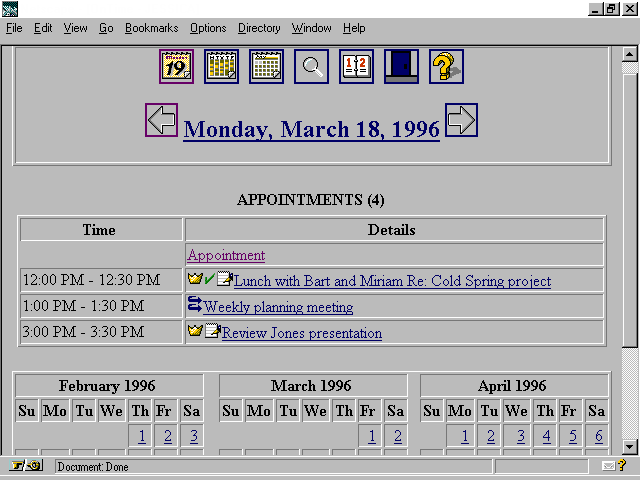640x480 pixels.
Task: Go to previous day with left arrow
Action: [161, 121]
